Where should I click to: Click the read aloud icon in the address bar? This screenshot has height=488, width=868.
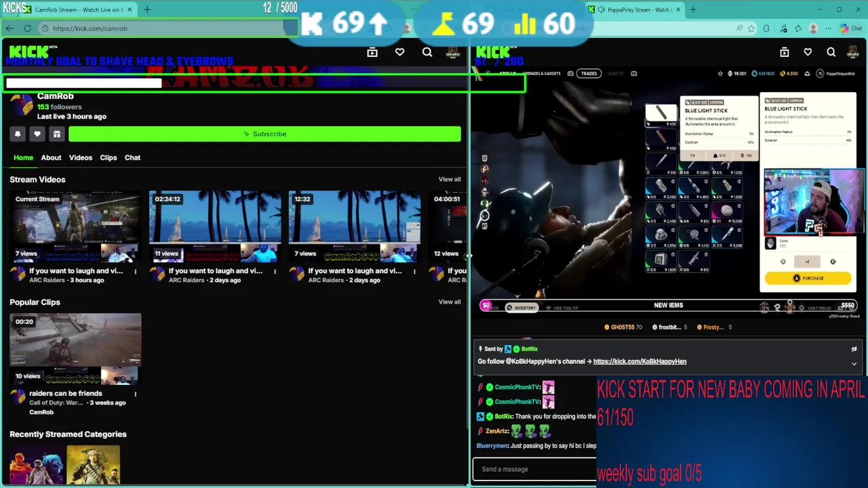point(739,28)
